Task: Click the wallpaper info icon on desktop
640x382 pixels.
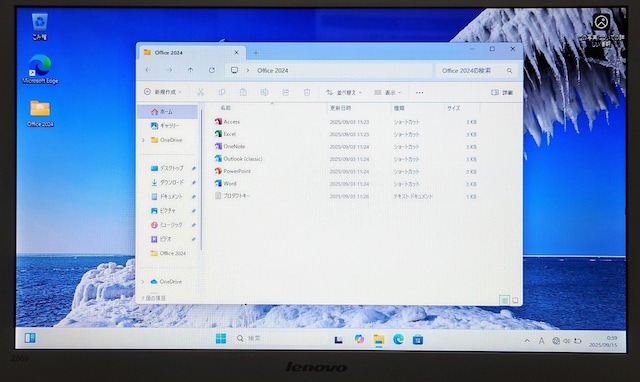Action: pos(602,21)
